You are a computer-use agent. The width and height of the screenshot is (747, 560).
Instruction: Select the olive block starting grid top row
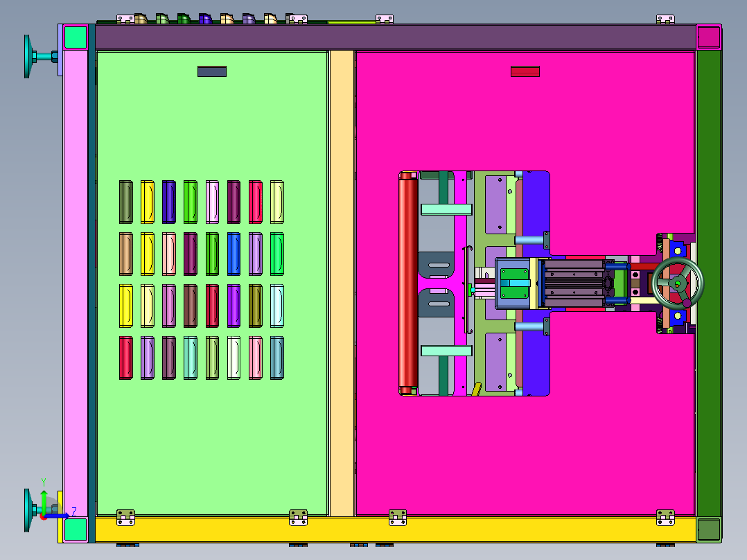pyautogui.click(x=126, y=202)
